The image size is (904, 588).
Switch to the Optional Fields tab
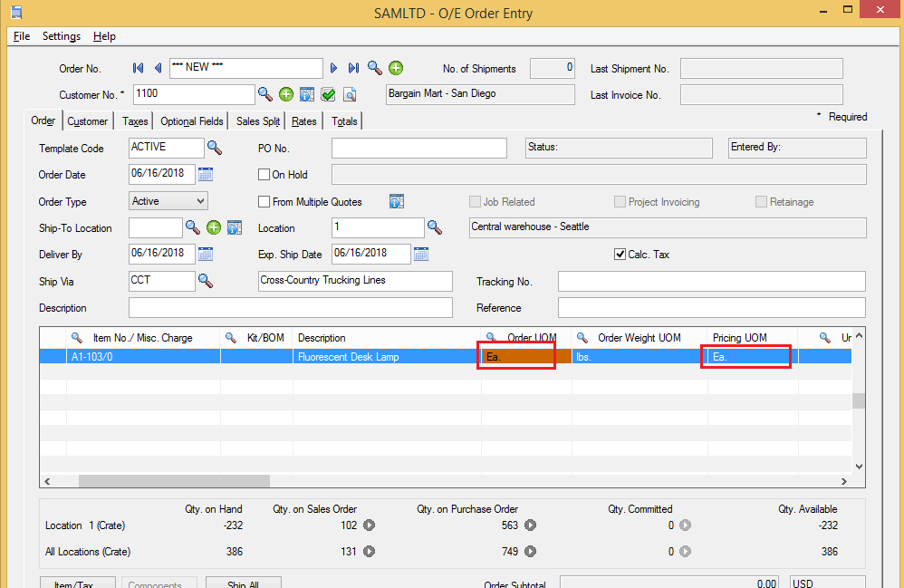pyautogui.click(x=191, y=121)
